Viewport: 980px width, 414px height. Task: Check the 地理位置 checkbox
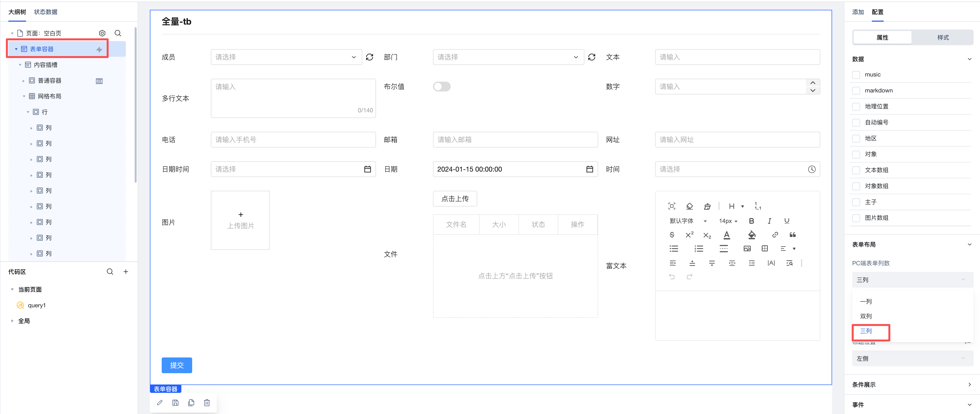pos(856,106)
